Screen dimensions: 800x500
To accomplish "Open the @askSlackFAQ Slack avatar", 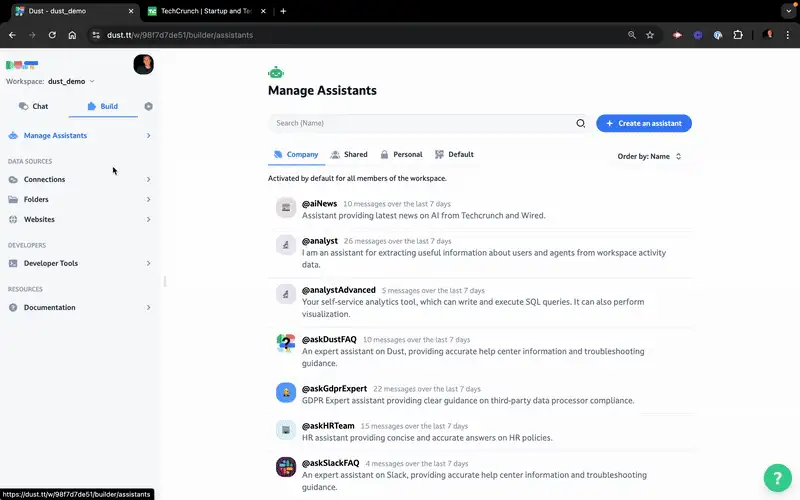I will [286, 467].
